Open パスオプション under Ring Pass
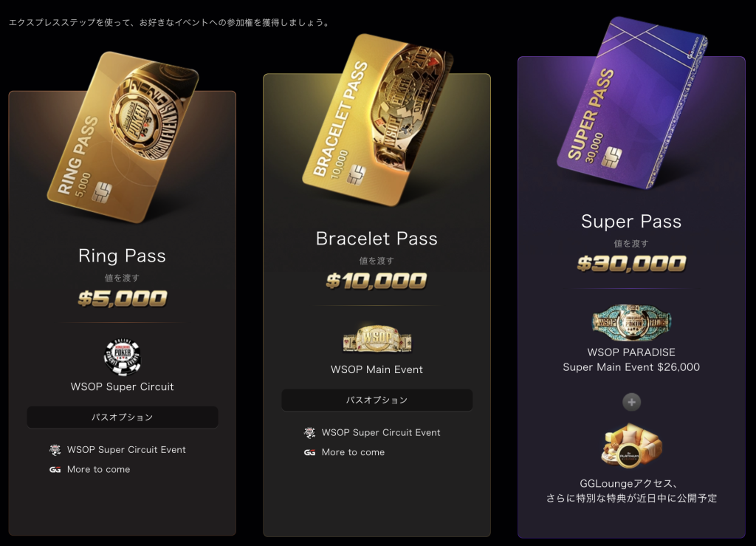 coord(123,417)
